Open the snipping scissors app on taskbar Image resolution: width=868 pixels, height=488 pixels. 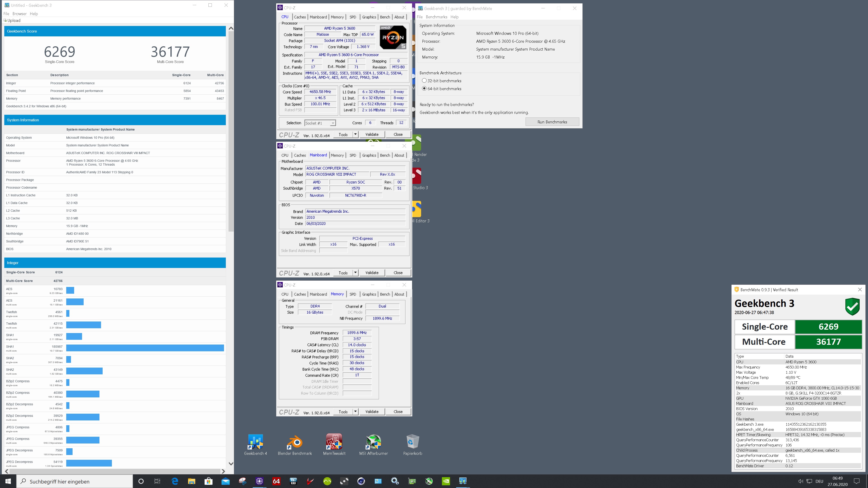coord(242,481)
